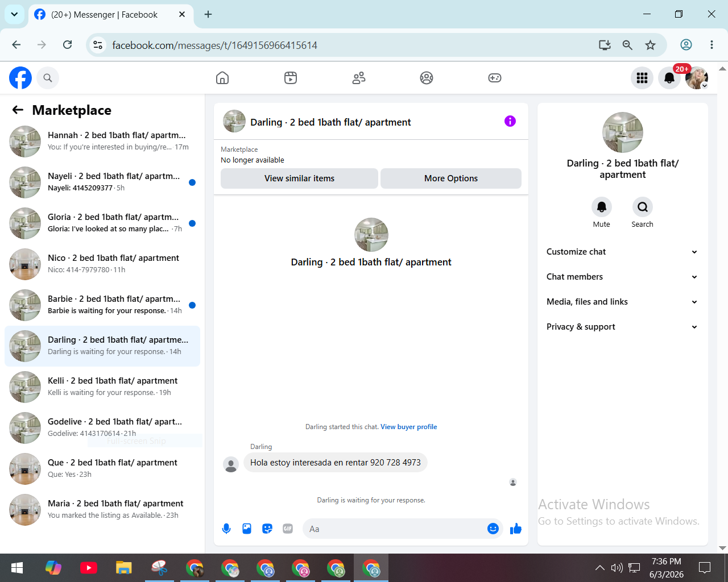Screen dimensions: 728x582
Task: Open the Nayeli conversation
Action: (102, 182)
